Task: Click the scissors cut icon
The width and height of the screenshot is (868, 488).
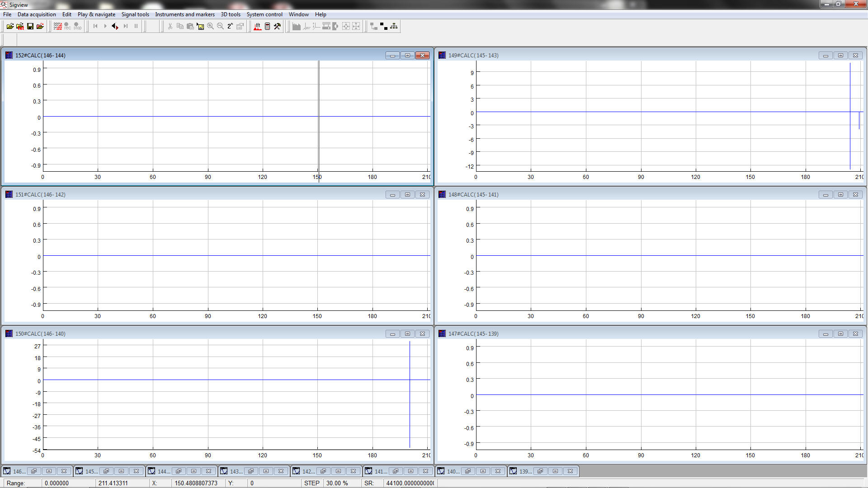Action: pyautogui.click(x=170, y=26)
